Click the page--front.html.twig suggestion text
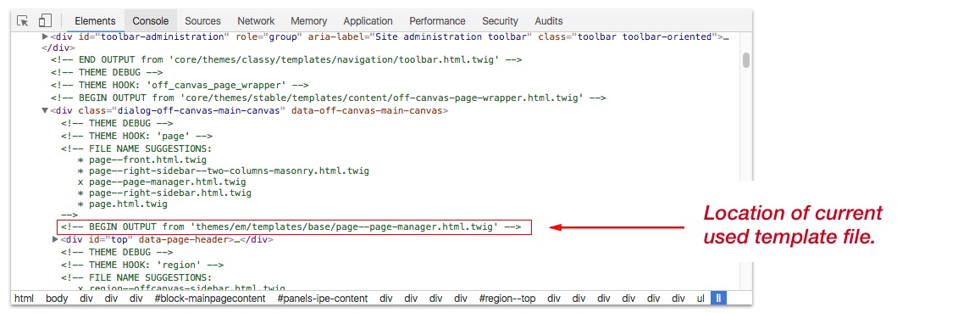This screenshot has width=980, height=313. pos(148,159)
